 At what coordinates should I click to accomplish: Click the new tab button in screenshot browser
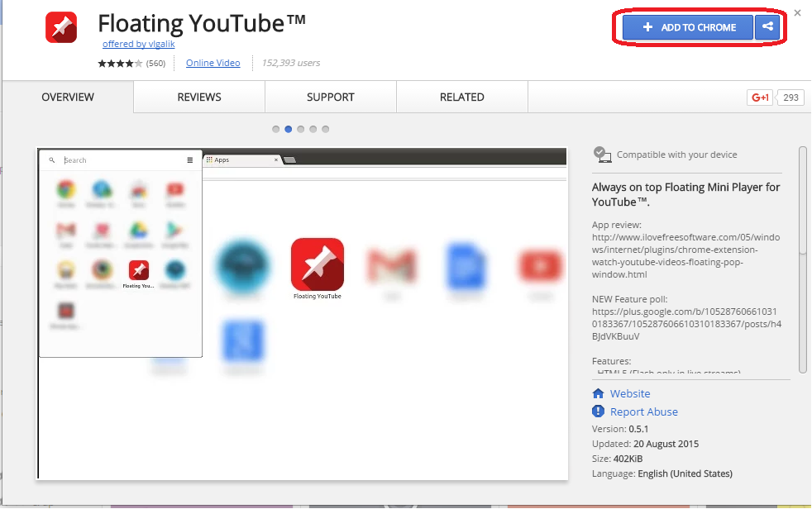click(x=290, y=159)
